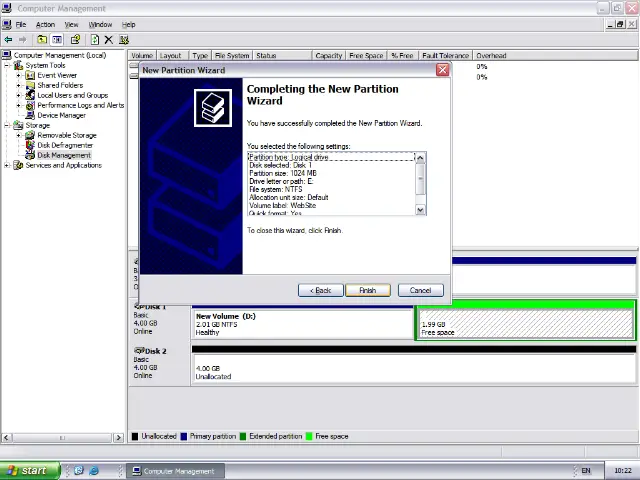Image resolution: width=640 pixels, height=480 pixels.
Task: Click the Removable Storage icon
Action: click(30, 135)
